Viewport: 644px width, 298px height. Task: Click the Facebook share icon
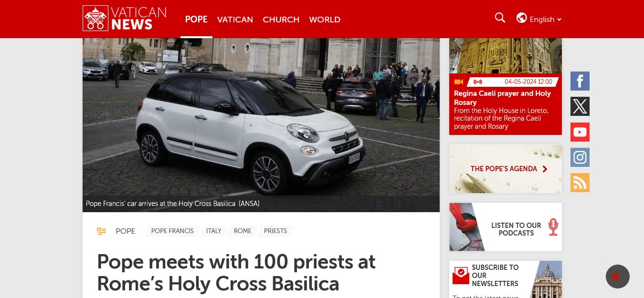coord(580,81)
